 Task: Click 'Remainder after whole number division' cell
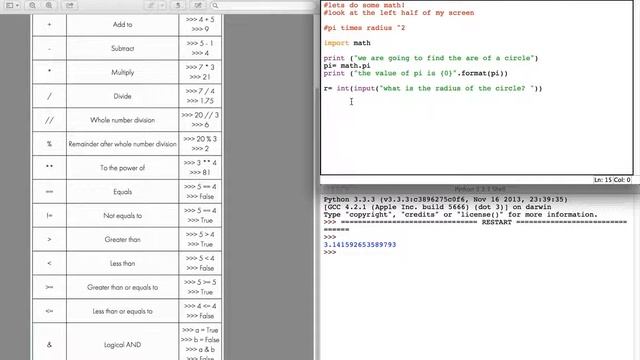tap(122, 144)
